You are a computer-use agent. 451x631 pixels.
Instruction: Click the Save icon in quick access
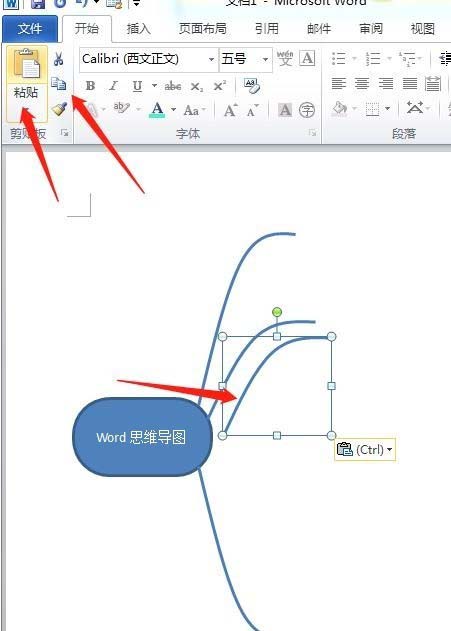tap(37, 4)
